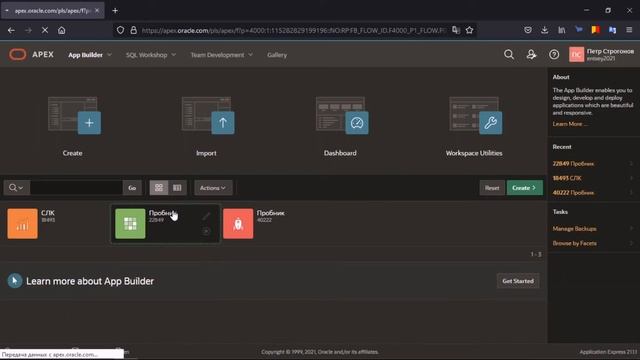Expand the Team Development dropdown
The height and width of the screenshot is (360, 640).
(250, 55)
